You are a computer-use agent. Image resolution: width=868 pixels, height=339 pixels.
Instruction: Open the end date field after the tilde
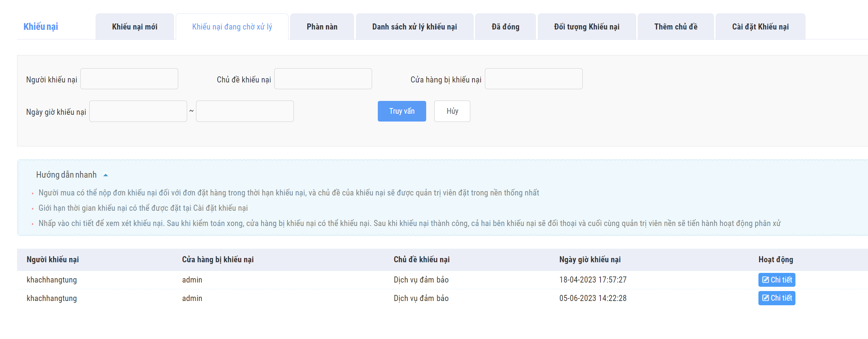tap(245, 111)
